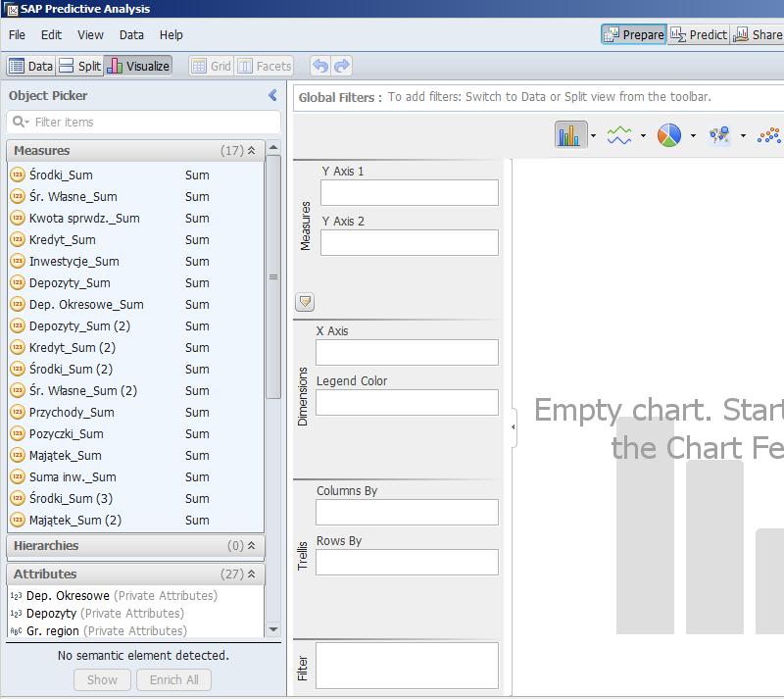Click the Show button

coord(102,680)
